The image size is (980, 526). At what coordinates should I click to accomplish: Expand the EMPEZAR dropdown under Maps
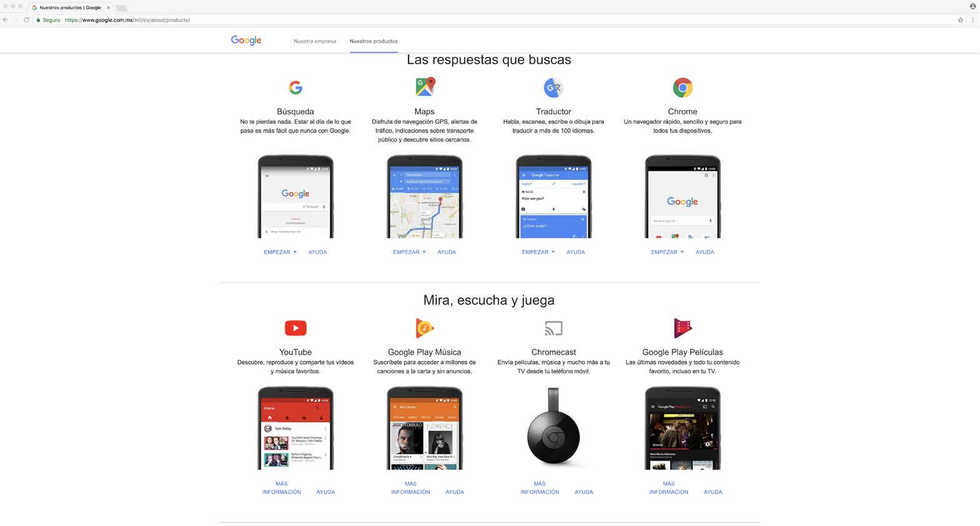point(409,252)
